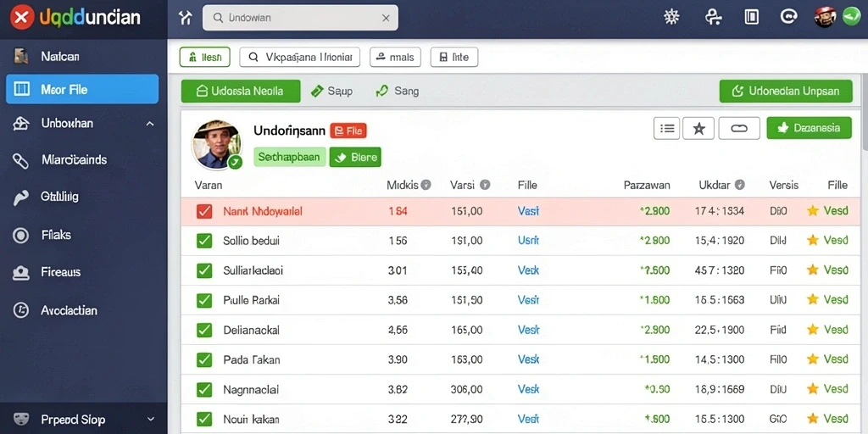868x434 pixels.
Task: Click the star favorite icon button
Action: 698,129
